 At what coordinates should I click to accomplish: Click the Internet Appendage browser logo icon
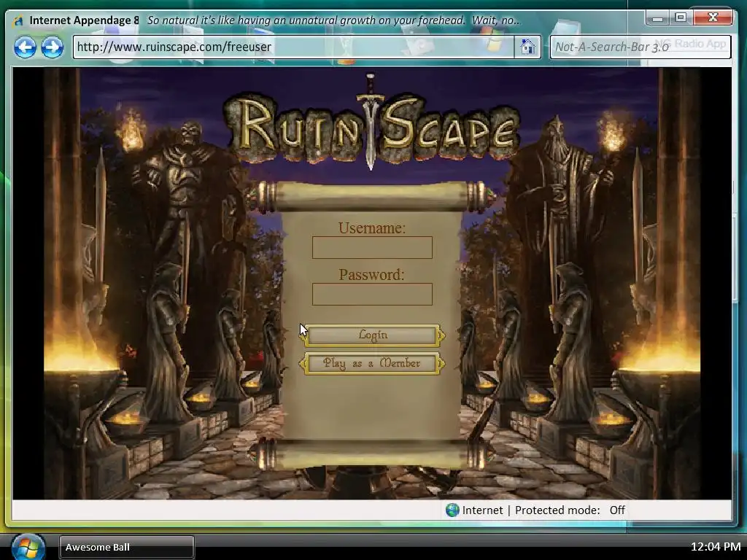18,21
